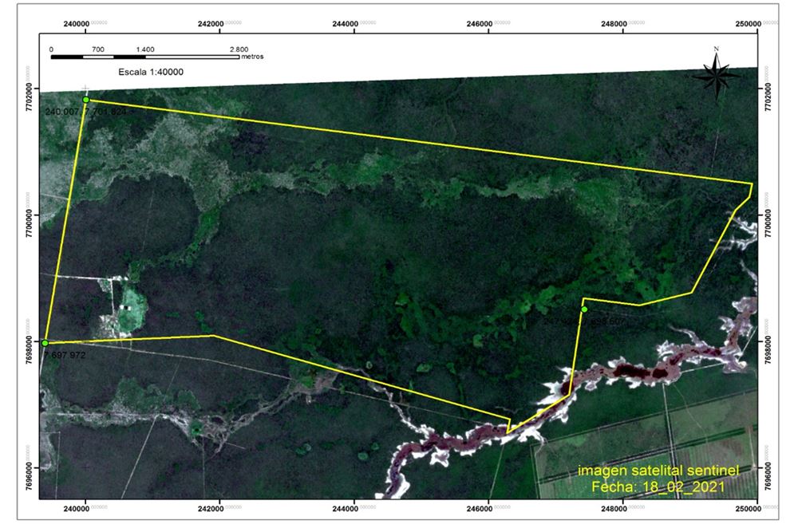Click the 'Fecha: 18_02_2021' date text

(658, 487)
